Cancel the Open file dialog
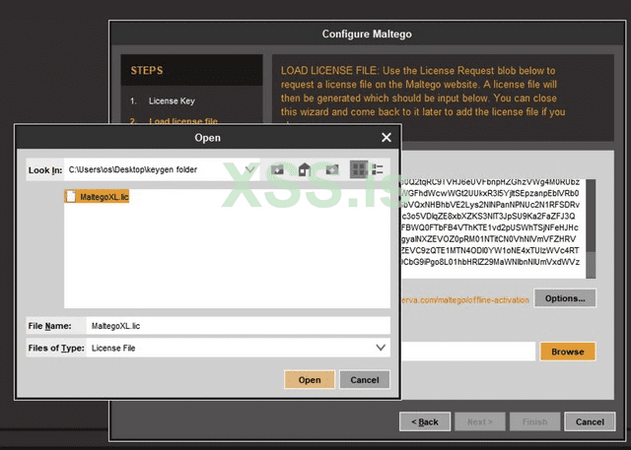Viewport: 631px width, 450px height. [x=365, y=380]
